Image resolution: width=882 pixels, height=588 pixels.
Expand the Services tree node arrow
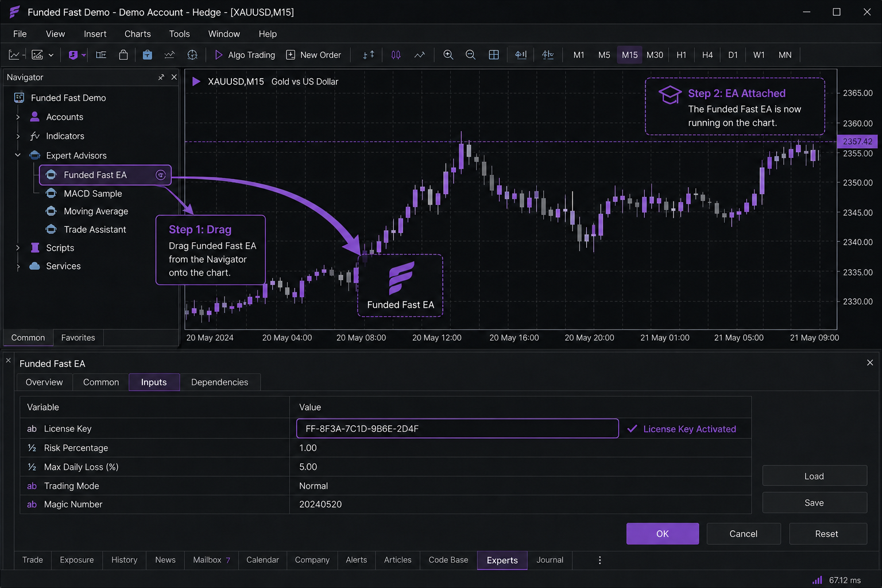point(18,266)
